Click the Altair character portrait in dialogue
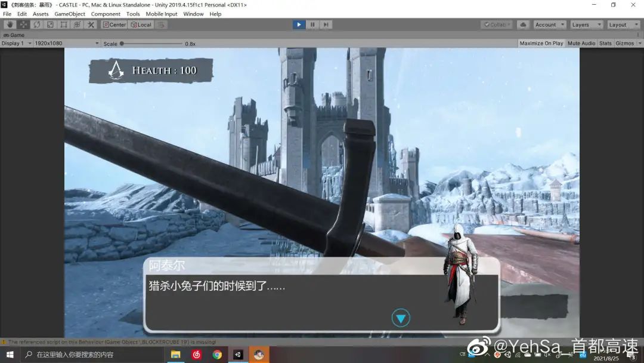Screen dimensions: 644x363 pyautogui.click(x=461, y=275)
